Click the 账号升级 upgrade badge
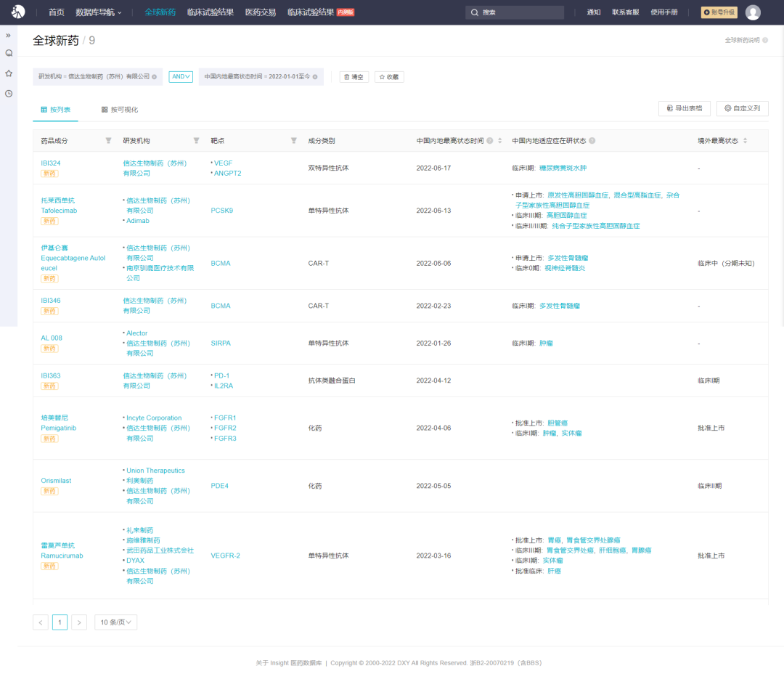The height and width of the screenshot is (679, 784). 719,12
